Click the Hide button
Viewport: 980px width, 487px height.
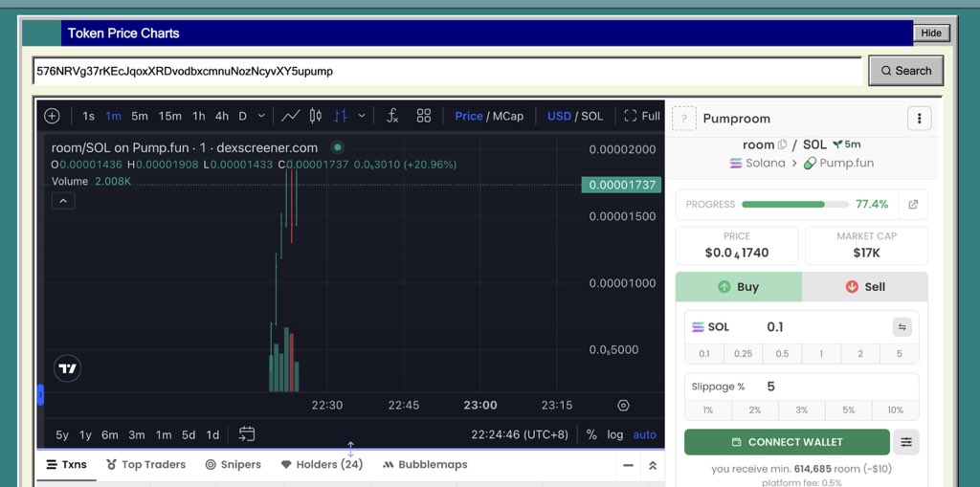click(x=931, y=33)
